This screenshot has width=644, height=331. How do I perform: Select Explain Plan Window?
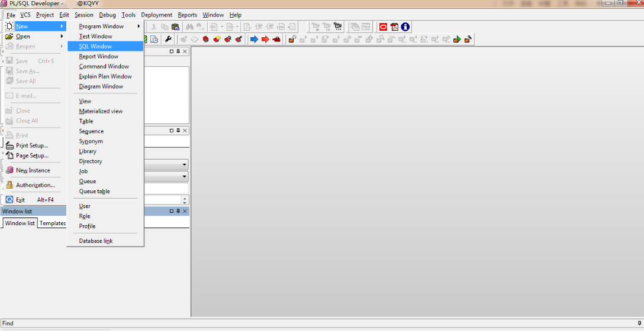(x=105, y=76)
